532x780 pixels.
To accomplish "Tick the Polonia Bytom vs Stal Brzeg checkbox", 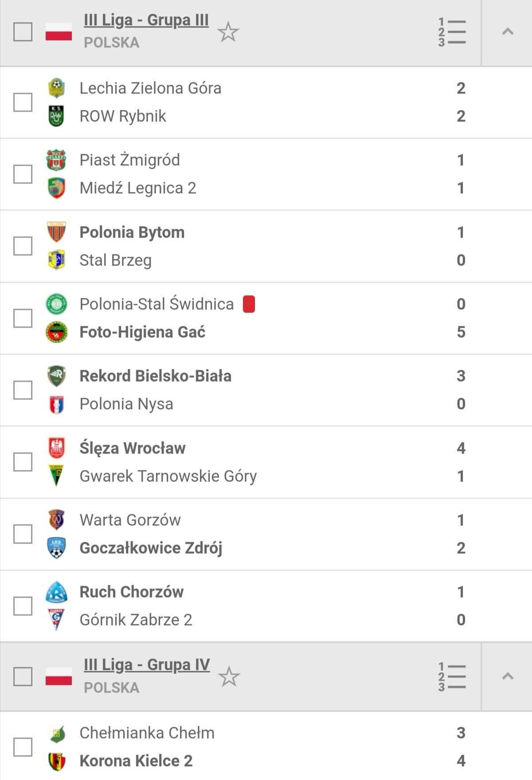I will click(23, 246).
